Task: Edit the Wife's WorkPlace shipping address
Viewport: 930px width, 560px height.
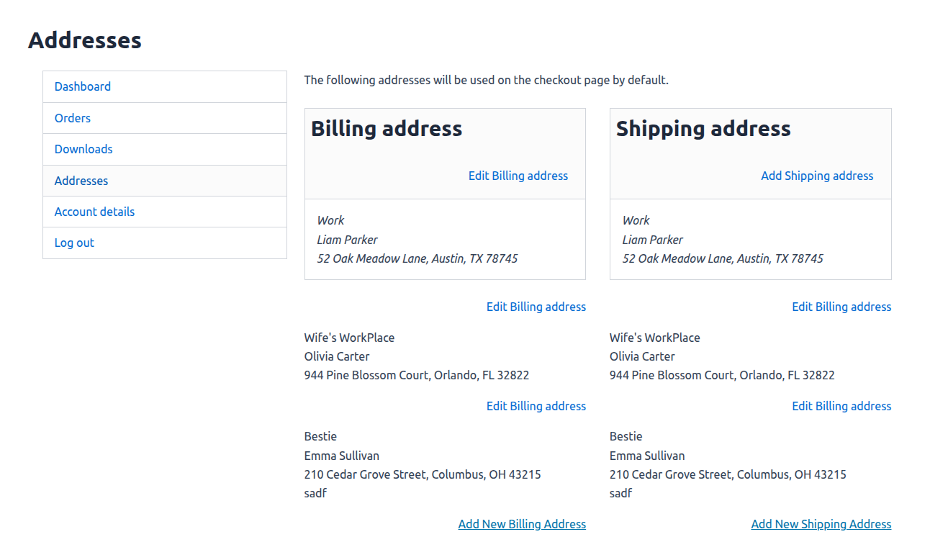Action: point(841,405)
